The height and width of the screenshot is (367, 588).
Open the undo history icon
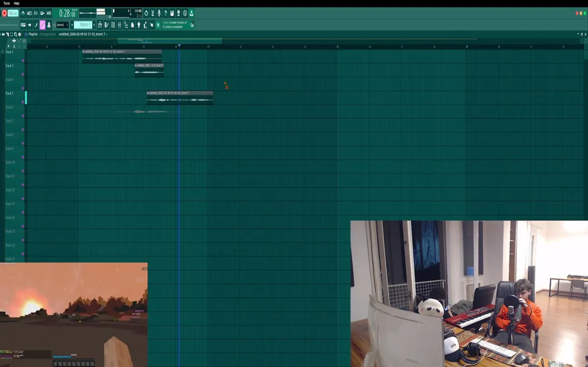(146, 13)
